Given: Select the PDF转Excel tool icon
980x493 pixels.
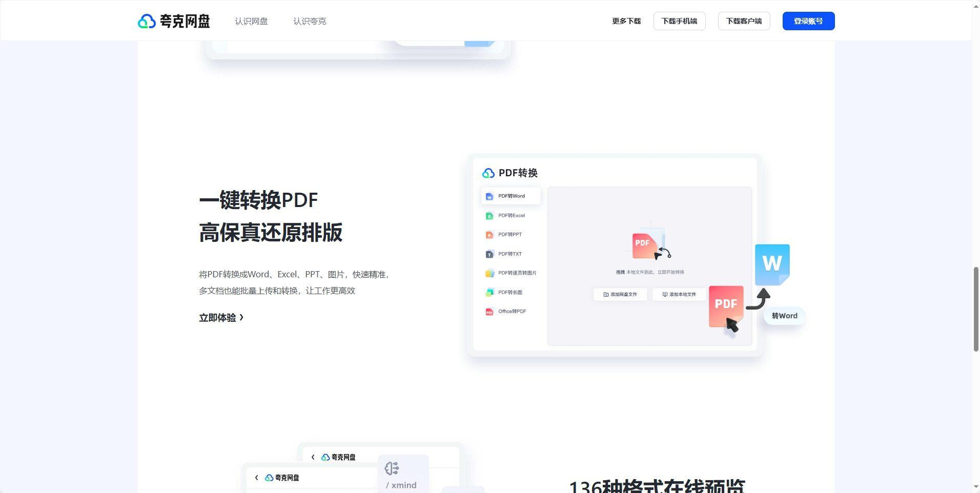Looking at the screenshot, I should pyautogui.click(x=489, y=215).
